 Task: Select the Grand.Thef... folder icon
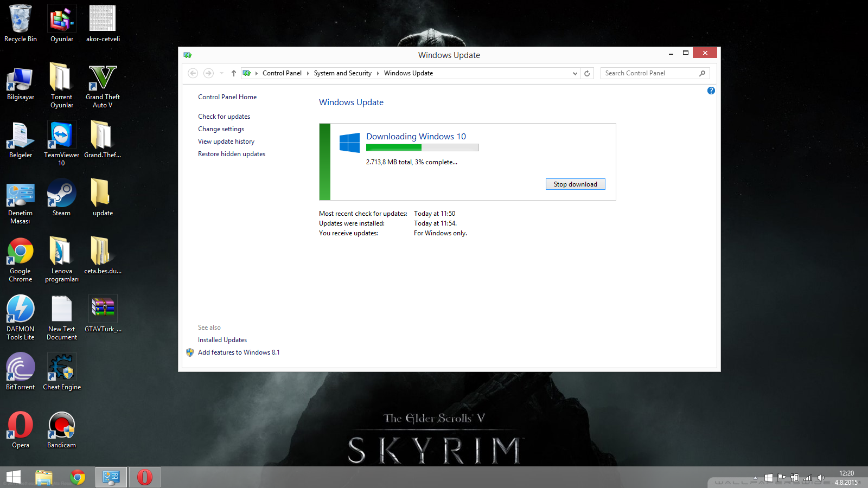click(x=103, y=139)
